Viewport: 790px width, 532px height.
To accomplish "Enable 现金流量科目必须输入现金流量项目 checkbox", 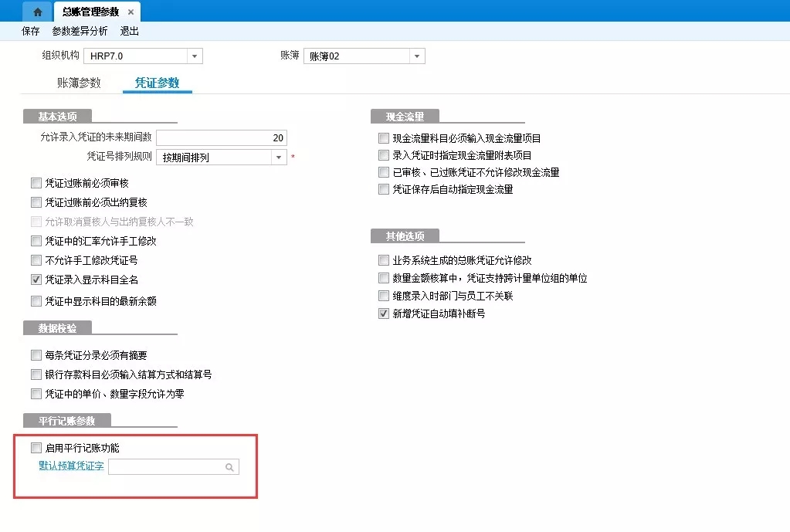I will (384, 138).
